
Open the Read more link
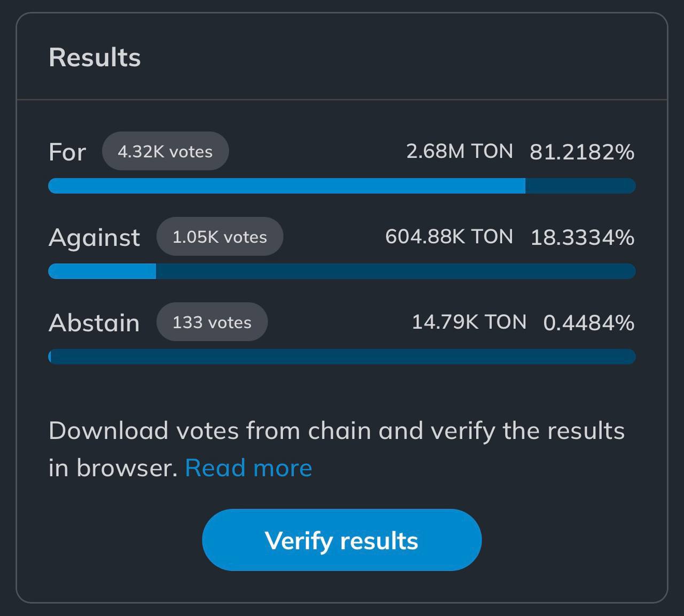[248, 468]
